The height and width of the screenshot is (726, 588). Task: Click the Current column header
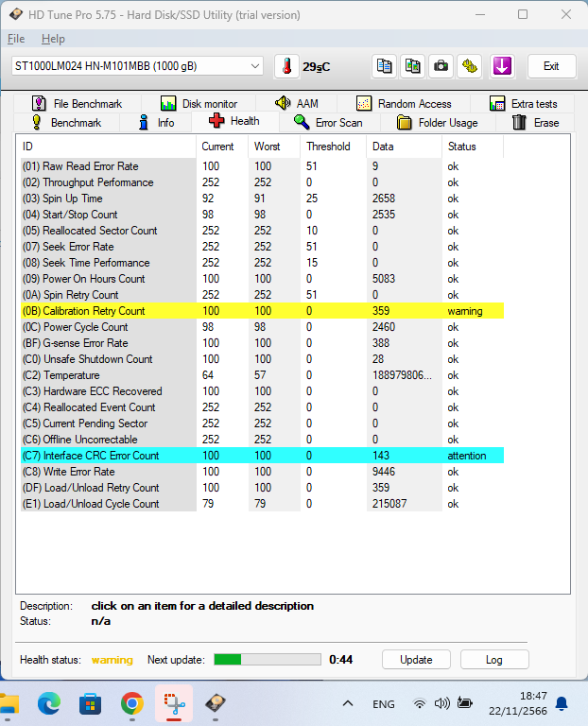[222, 147]
